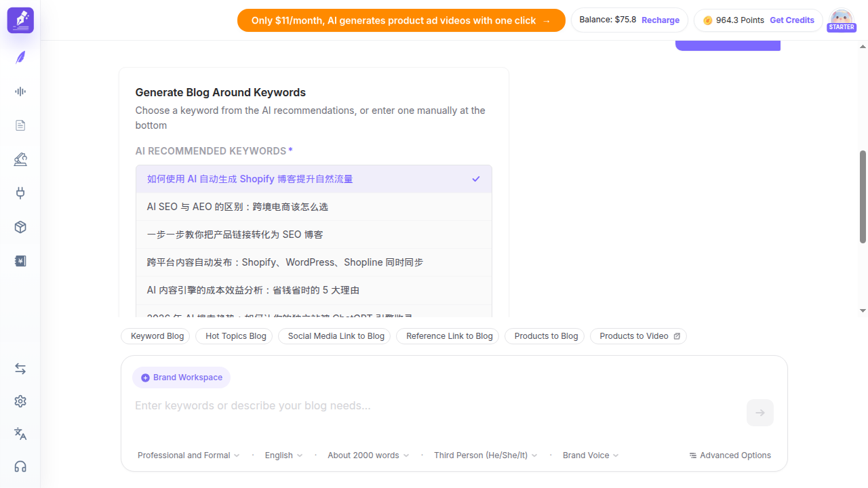
Task: Open the feather writing icon in sidebar
Action: [20, 58]
